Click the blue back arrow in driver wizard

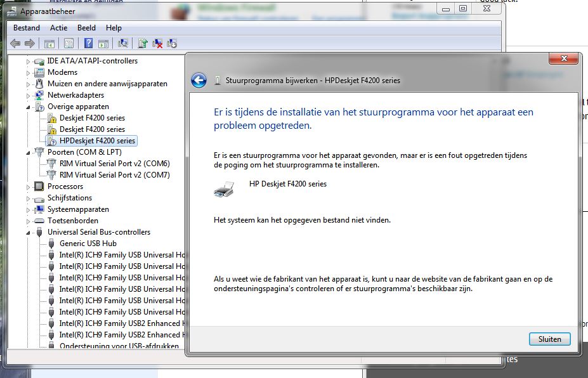click(199, 81)
